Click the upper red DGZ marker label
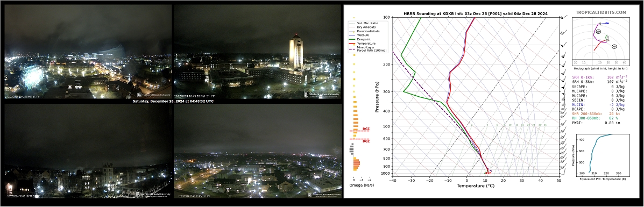 click(366, 129)
